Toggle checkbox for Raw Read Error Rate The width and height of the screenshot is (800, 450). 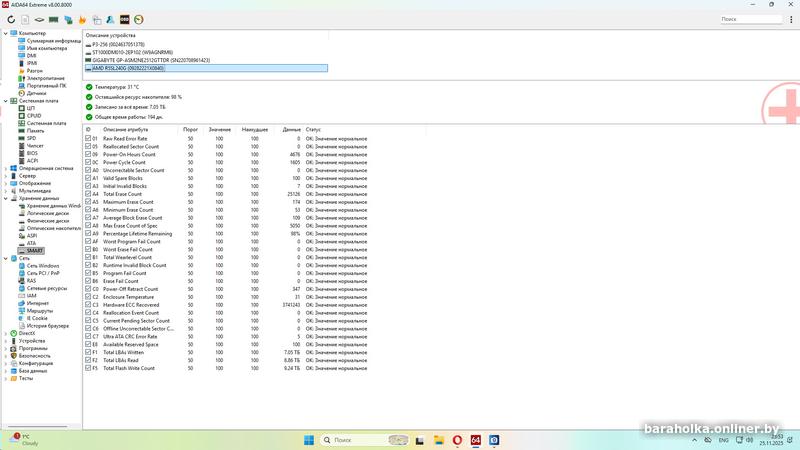88,138
